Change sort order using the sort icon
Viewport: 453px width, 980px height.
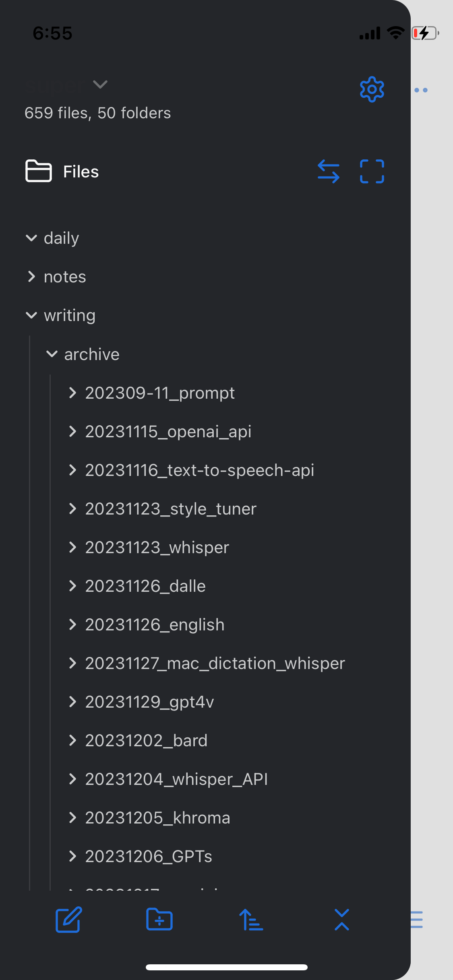[251, 920]
